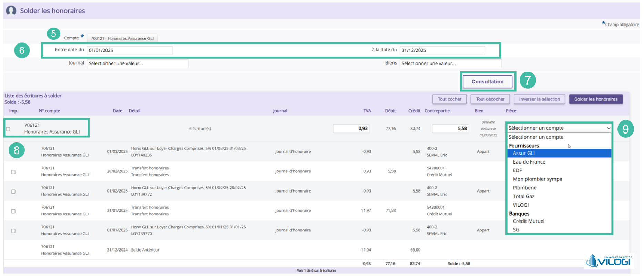Click the N° compte column header

[49, 111]
